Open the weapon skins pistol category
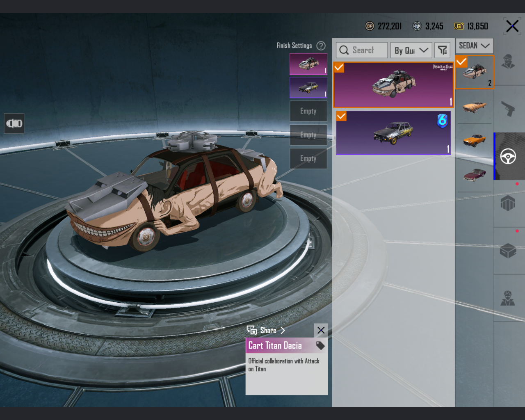The image size is (525, 420). coord(509,109)
